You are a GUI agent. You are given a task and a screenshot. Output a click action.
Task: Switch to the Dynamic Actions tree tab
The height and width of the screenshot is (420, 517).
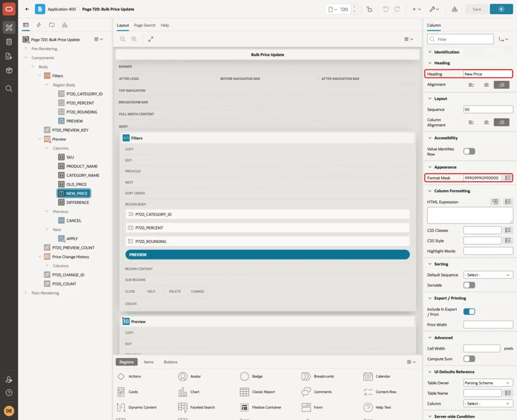39,25
